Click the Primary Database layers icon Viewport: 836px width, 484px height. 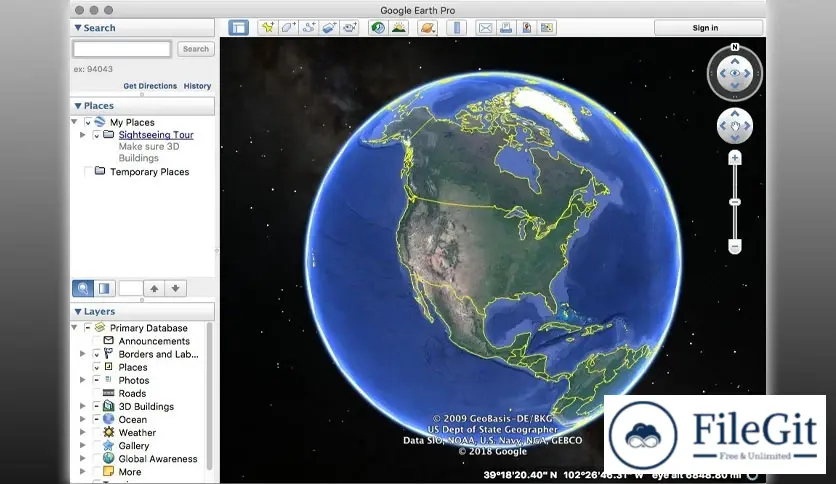[x=100, y=327]
